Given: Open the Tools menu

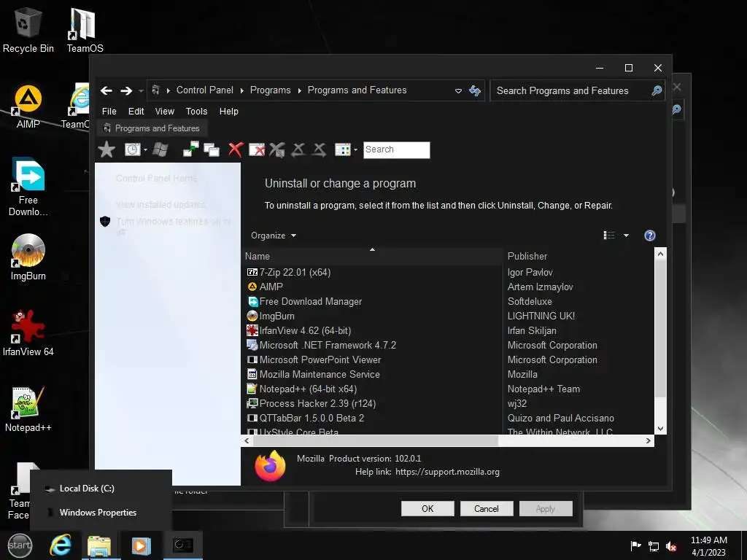Looking at the screenshot, I should (x=196, y=111).
